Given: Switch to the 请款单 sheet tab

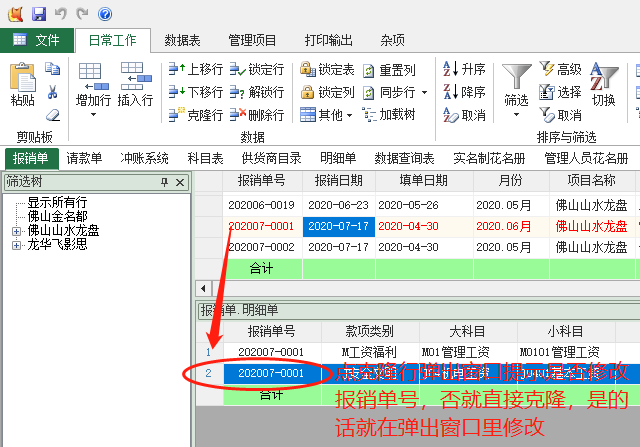Looking at the screenshot, I should tap(84, 158).
